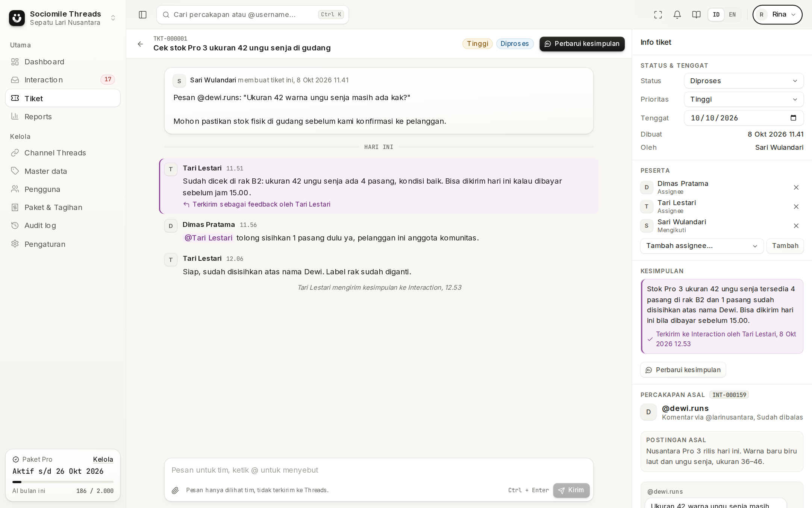Open the Audit log page

coord(63,225)
